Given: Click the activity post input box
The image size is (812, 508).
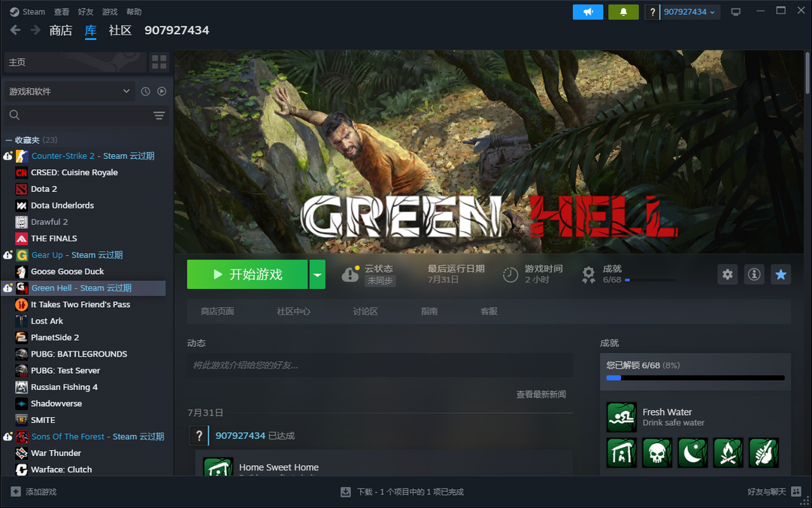Looking at the screenshot, I should pyautogui.click(x=380, y=365).
